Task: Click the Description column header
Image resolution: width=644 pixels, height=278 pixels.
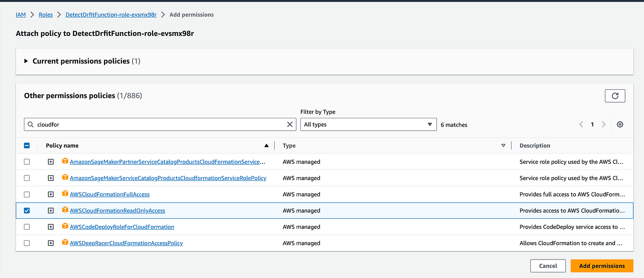Action: [535, 145]
